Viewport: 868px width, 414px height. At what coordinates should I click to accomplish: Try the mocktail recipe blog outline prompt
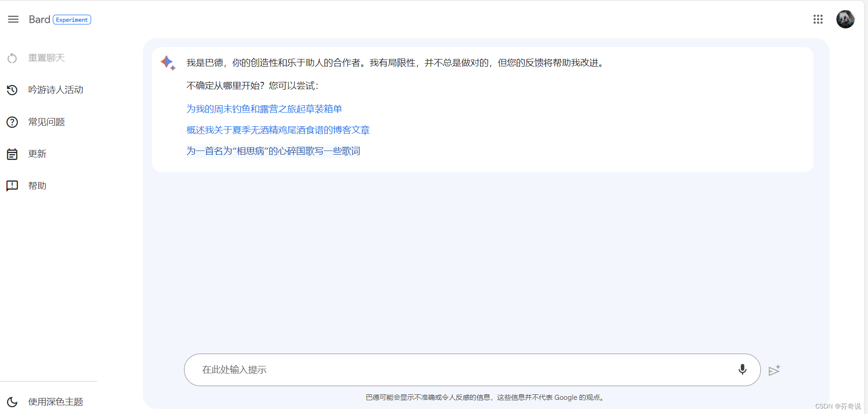pos(278,130)
